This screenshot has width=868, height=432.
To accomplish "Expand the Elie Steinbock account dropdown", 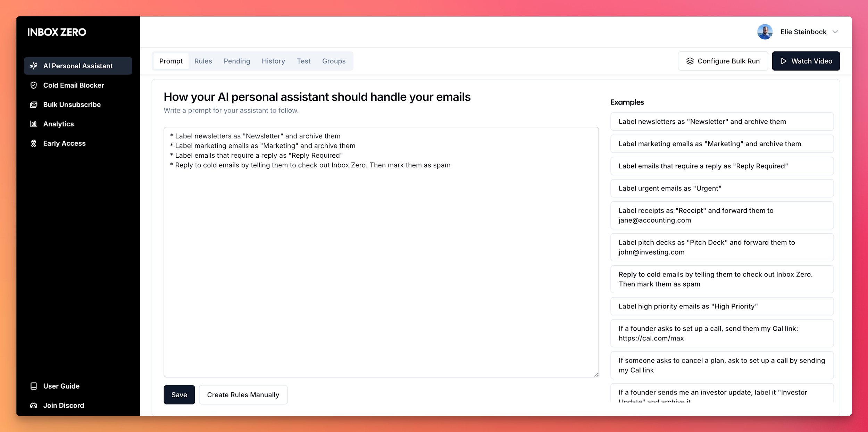I will [x=836, y=32].
